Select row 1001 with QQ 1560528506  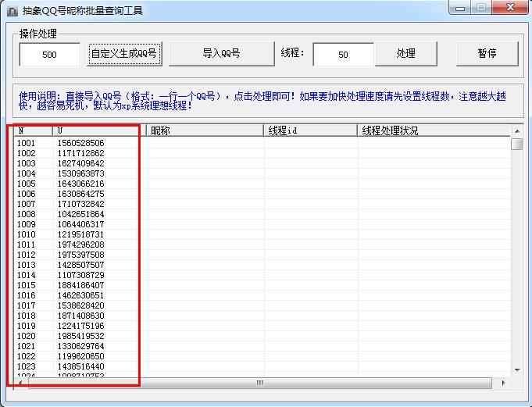(79, 143)
